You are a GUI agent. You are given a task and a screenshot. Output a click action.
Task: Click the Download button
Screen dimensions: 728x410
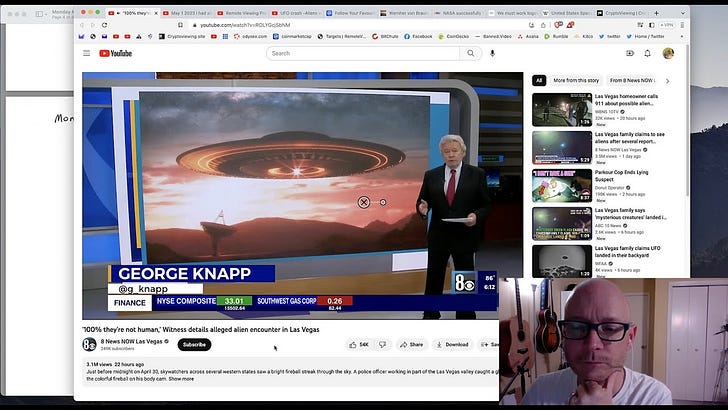pos(452,345)
